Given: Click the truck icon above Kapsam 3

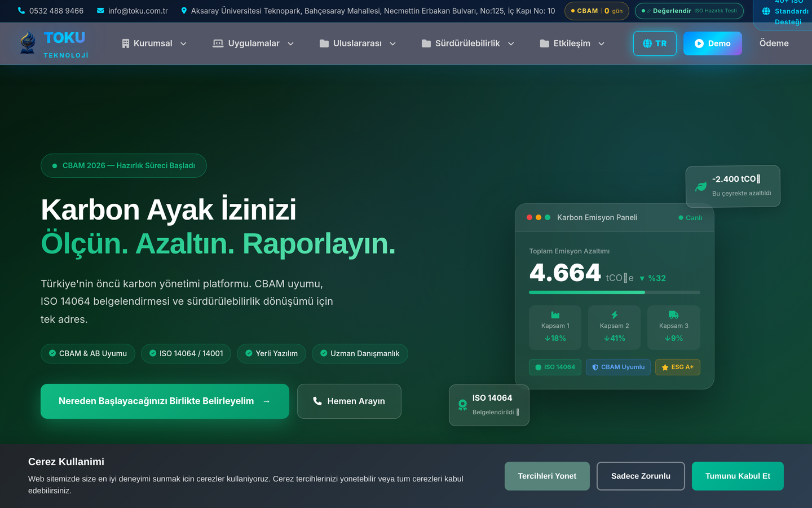Looking at the screenshot, I should click(x=674, y=315).
